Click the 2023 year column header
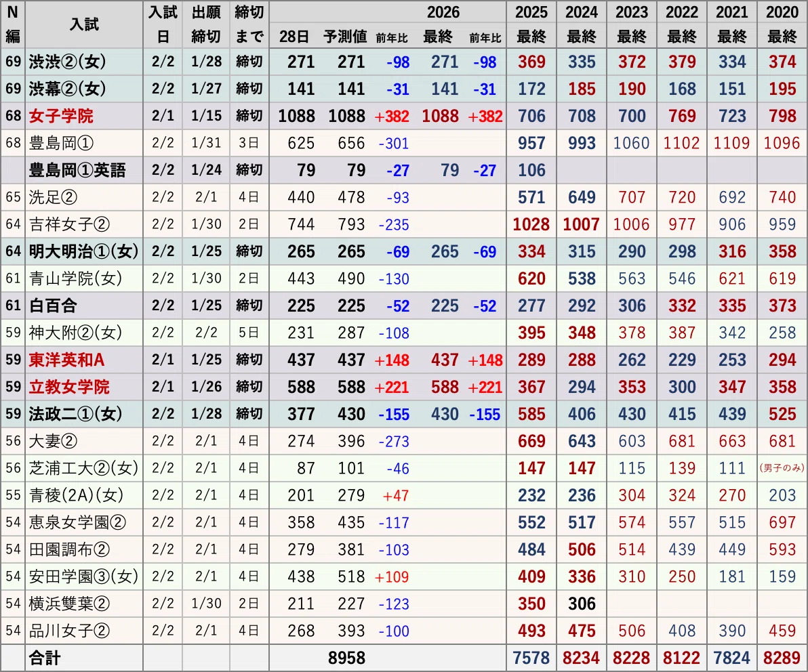This screenshot has height=672, width=808. coord(632,12)
